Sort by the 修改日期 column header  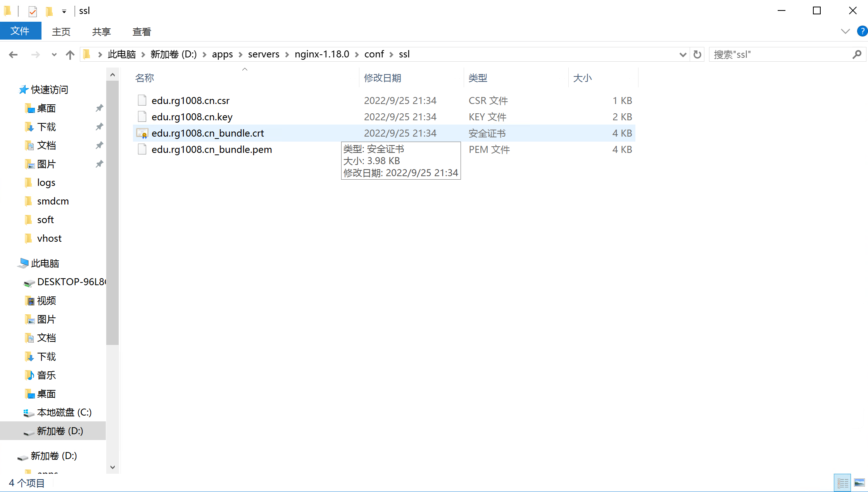click(x=411, y=78)
